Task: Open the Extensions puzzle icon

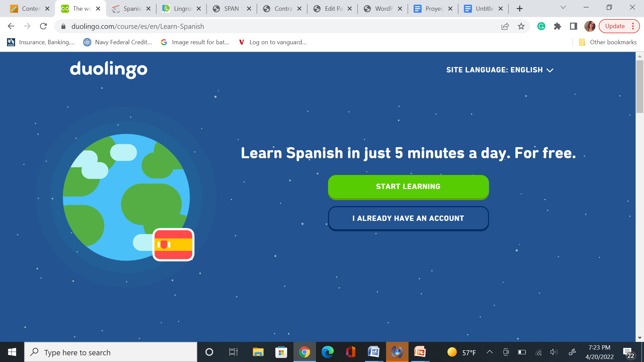Action: [x=557, y=26]
